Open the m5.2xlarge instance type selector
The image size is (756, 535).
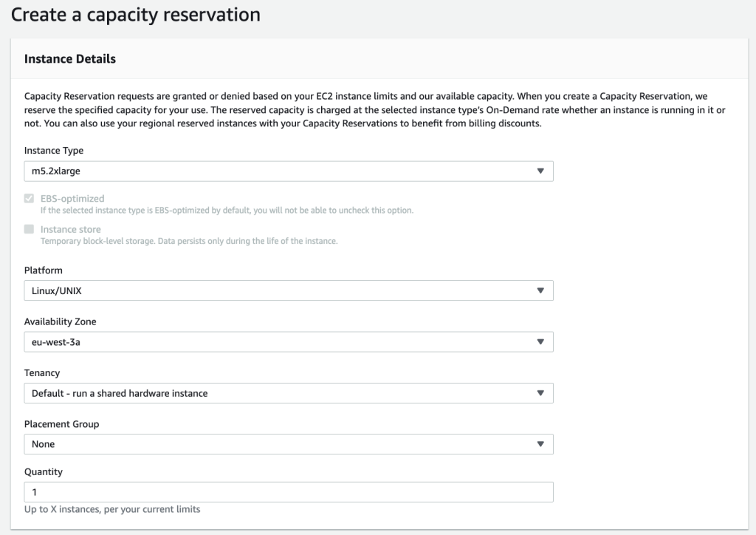point(281,171)
